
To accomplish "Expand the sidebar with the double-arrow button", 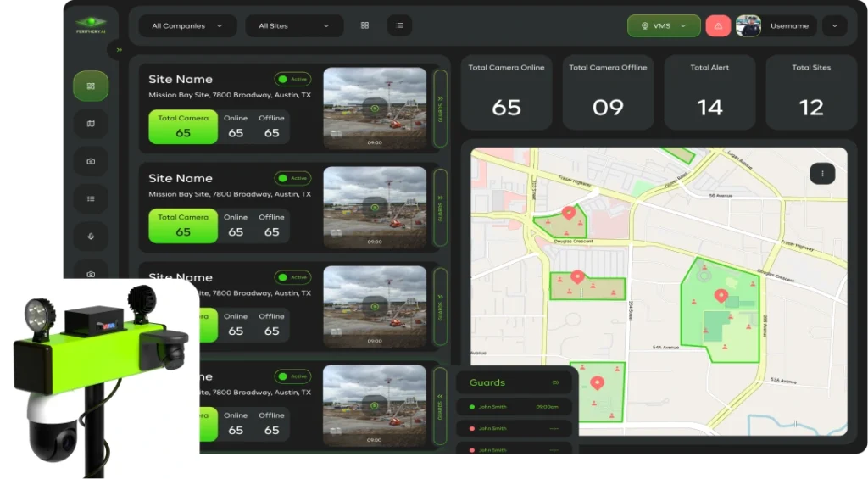I will [x=120, y=50].
